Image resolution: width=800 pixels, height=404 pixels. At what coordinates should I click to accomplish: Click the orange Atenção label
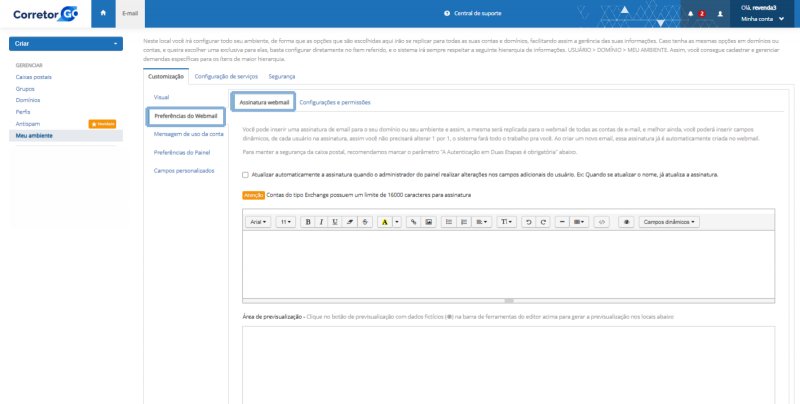pyautogui.click(x=253, y=195)
